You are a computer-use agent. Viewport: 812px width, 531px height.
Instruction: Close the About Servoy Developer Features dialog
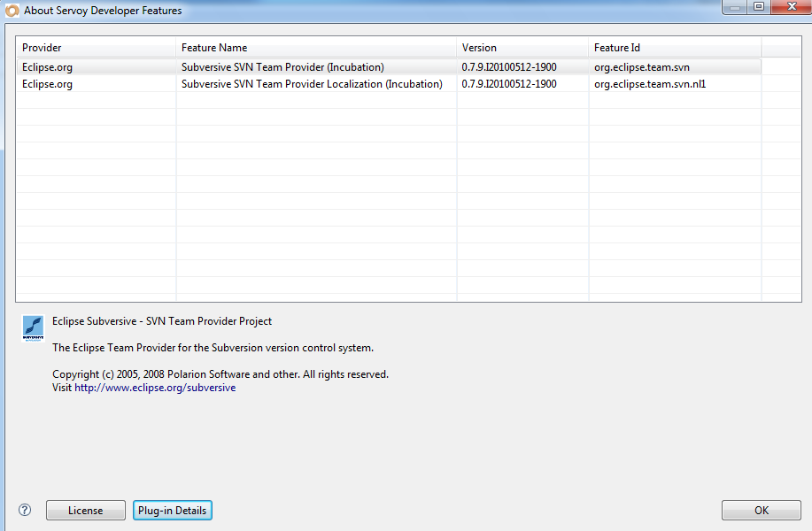tap(792, 7)
